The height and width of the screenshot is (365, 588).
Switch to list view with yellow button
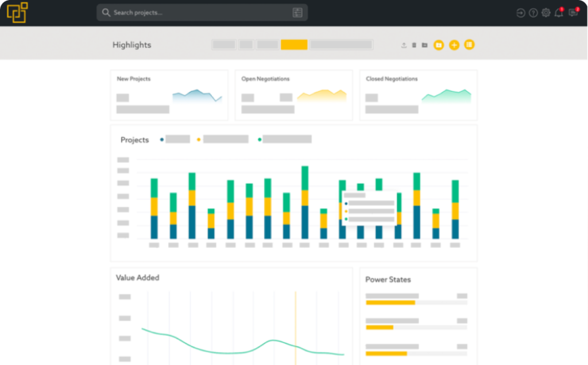(469, 44)
